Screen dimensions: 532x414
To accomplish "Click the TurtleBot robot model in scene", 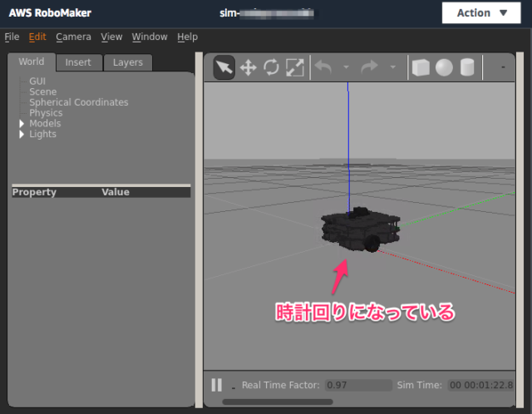I will click(360, 229).
